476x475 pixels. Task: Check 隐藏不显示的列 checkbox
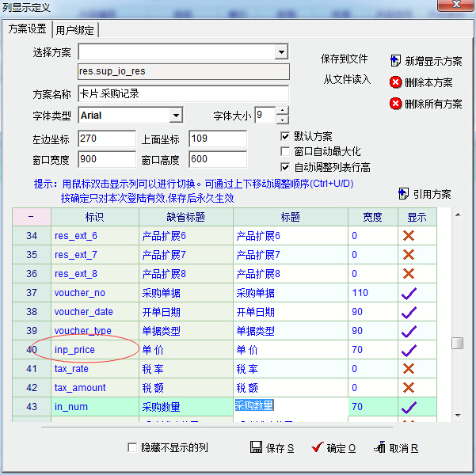tap(132, 448)
